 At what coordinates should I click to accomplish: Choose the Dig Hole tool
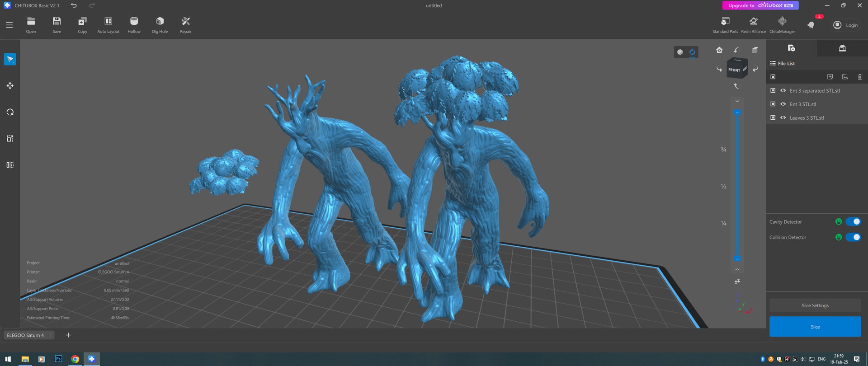point(160,25)
